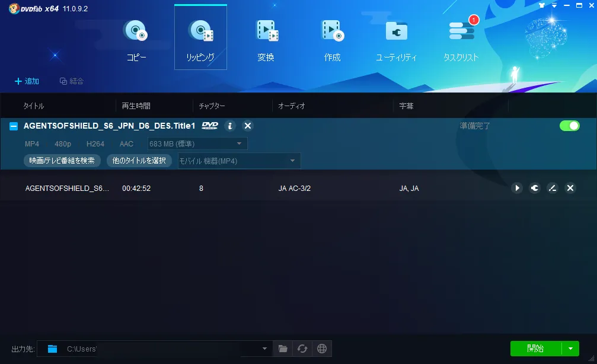The height and width of the screenshot is (364, 597).
Task: Open the 作成 (Creator) module
Action: click(333, 41)
